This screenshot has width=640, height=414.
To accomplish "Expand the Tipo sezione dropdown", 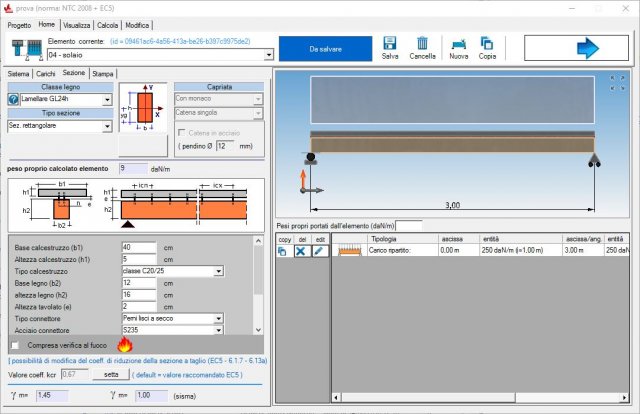I will pyautogui.click(x=107, y=127).
